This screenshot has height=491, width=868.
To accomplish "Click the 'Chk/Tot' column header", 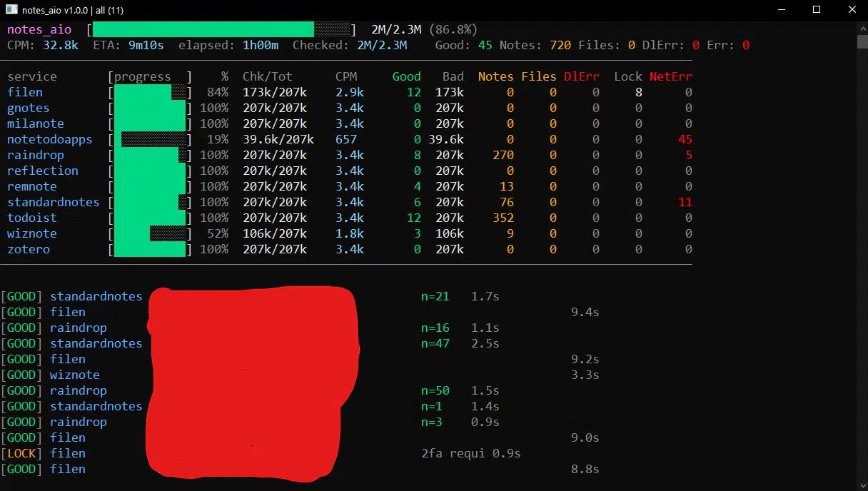I will [268, 76].
